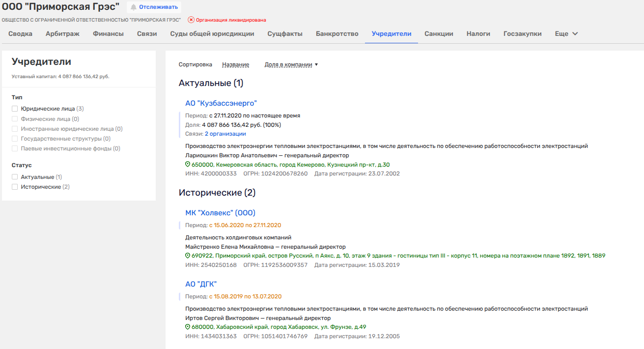644x349 pixels.
Task: Check the Исторические status filter
Action: (x=15, y=187)
